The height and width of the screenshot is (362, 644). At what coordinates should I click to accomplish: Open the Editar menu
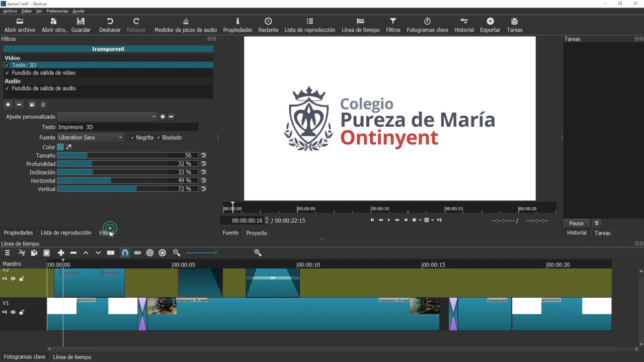pyautogui.click(x=27, y=11)
